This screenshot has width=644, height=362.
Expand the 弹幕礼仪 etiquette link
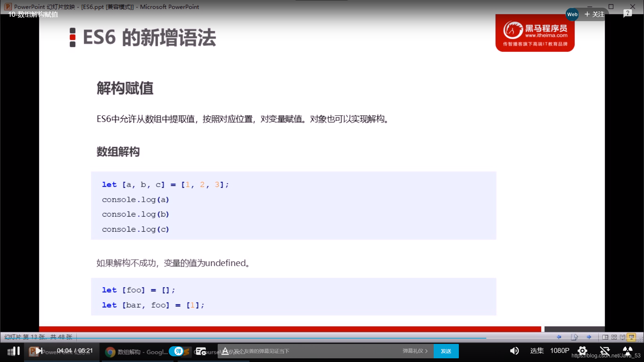click(415, 351)
